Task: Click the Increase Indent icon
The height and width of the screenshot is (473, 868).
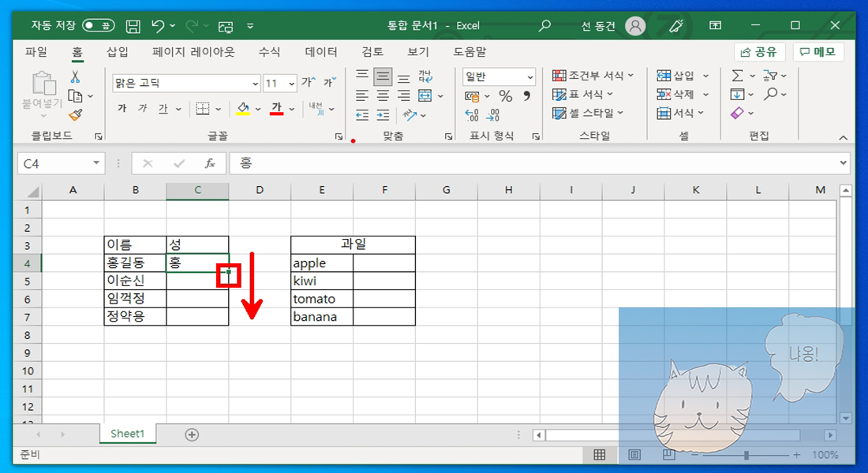Action: (x=383, y=115)
